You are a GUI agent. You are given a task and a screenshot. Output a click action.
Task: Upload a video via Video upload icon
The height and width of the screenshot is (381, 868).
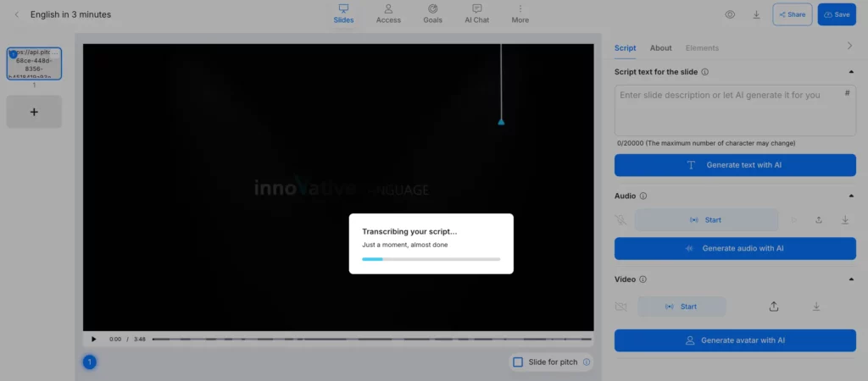tap(774, 306)
